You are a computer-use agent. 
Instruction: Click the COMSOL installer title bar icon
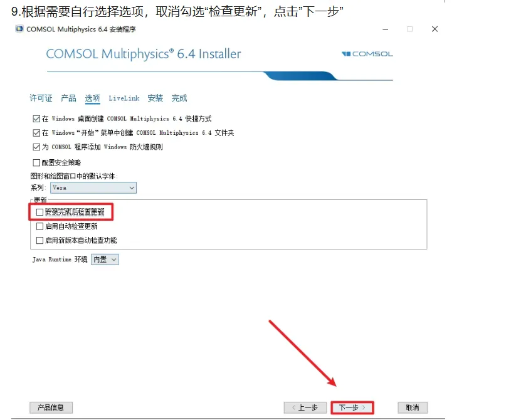pos(19,29)
